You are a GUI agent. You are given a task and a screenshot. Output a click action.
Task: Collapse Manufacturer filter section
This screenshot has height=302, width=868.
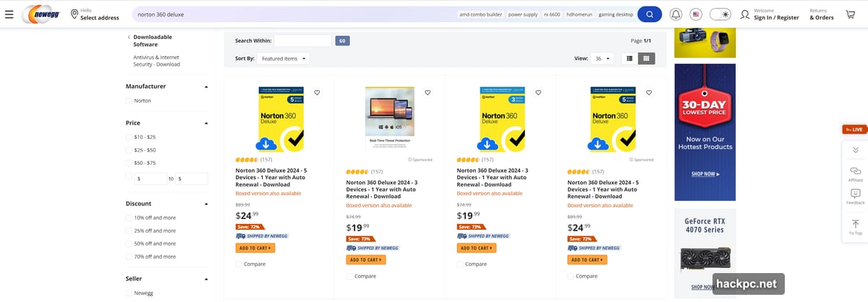point(205,87)
